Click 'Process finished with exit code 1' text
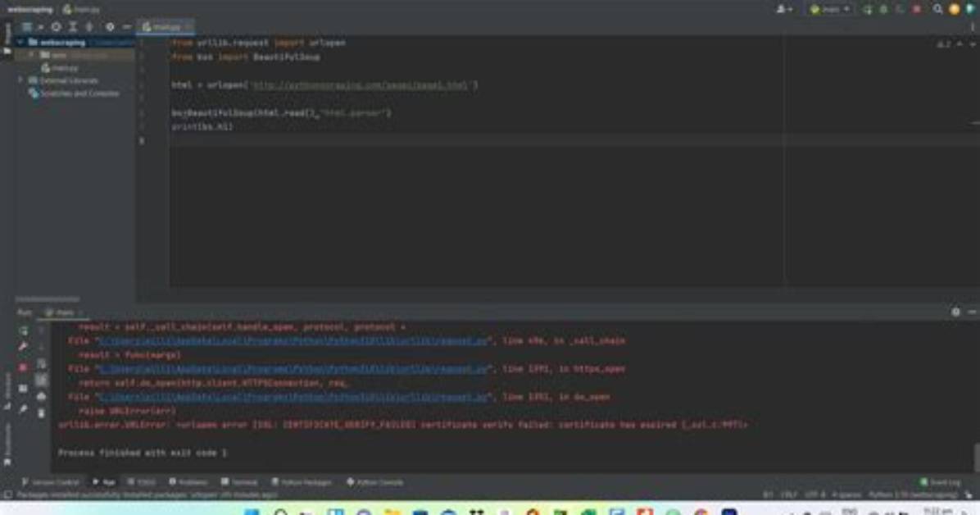980x515 pixels. (x=143, y=453)
